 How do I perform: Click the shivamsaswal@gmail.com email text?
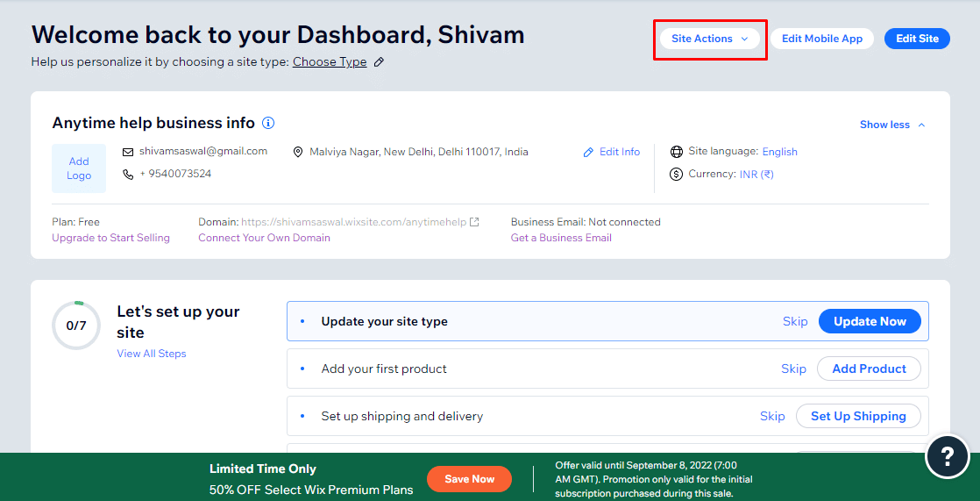[203, 152]
